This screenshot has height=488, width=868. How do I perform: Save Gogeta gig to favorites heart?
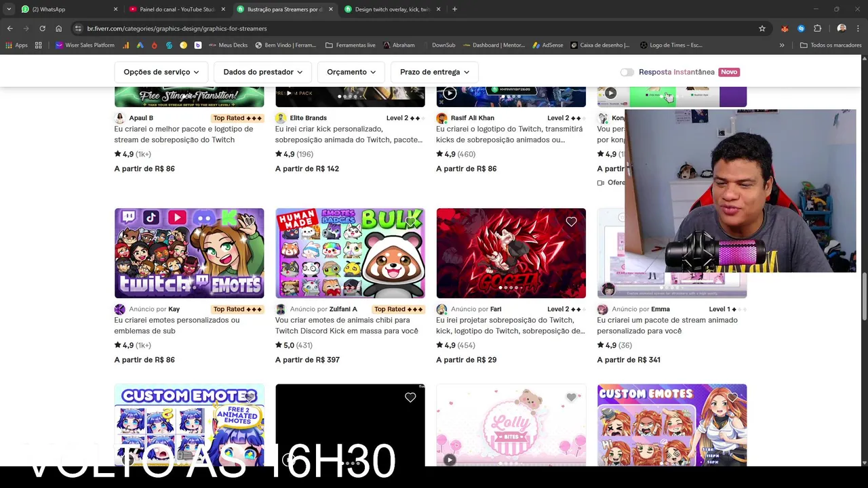(x=571, y=222)
